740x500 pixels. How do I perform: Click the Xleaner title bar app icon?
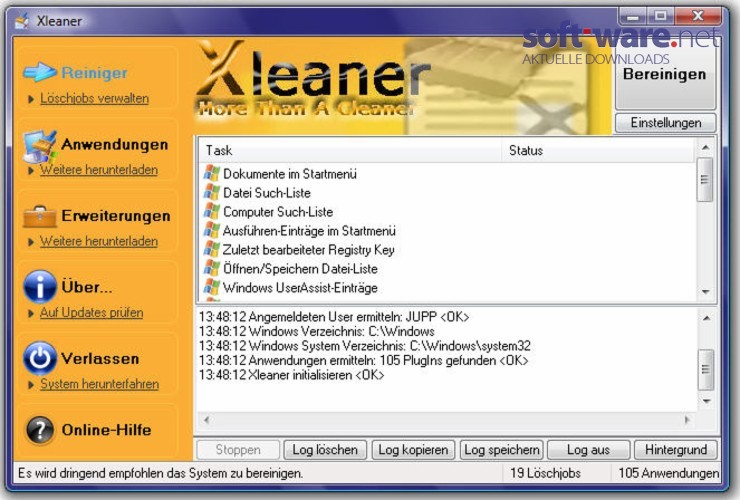pyautogui.click(x=22, y=21)
